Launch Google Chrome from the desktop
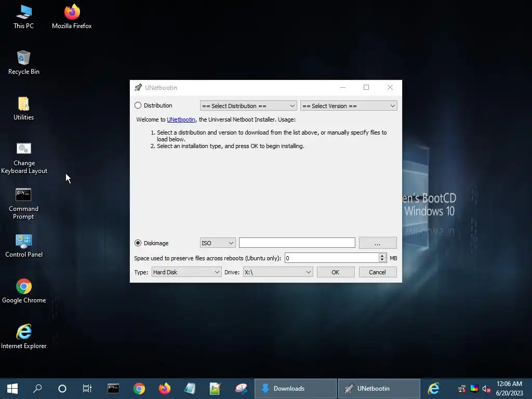The width and height of the screenshot is (532, 399). point(24,291)
